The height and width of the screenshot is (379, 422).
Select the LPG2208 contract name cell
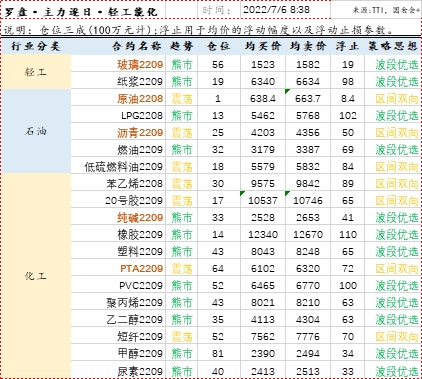pos(118,115)
